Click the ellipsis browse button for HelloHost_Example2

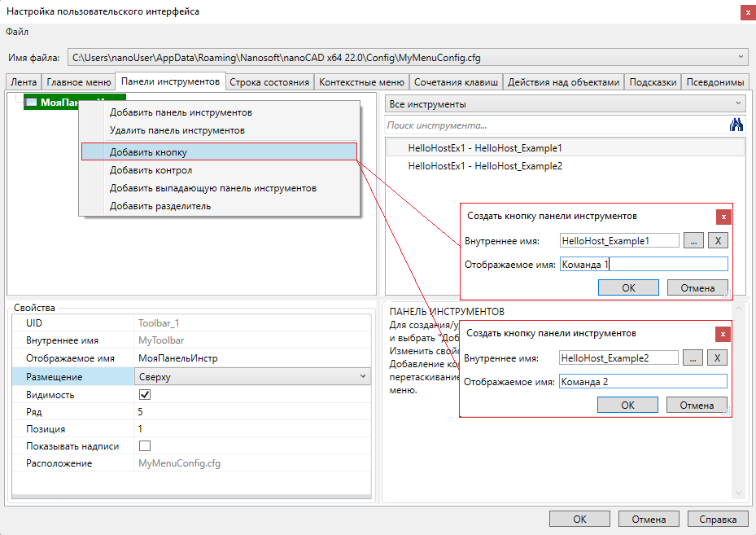coord(692,357)
